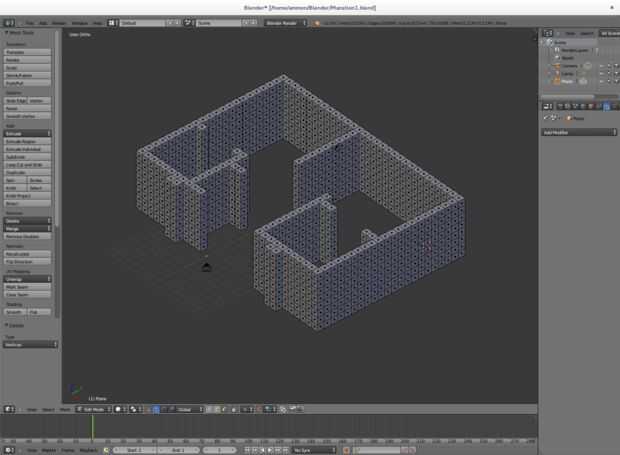Toggle Camera visibility eye in outliner
620x455 pixels.
(602, 66)
